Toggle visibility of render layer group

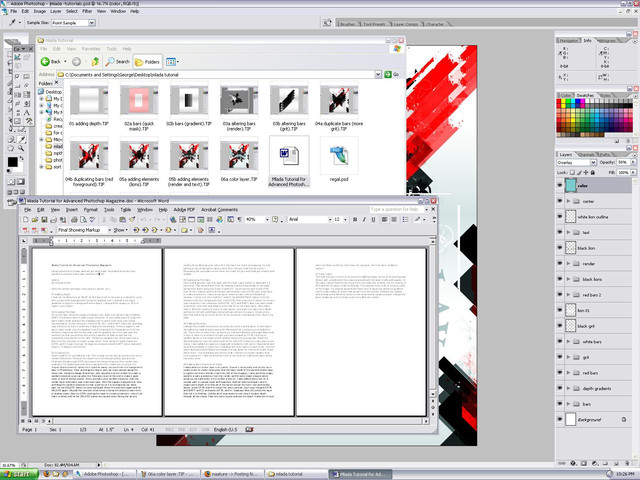pos(560,263)
